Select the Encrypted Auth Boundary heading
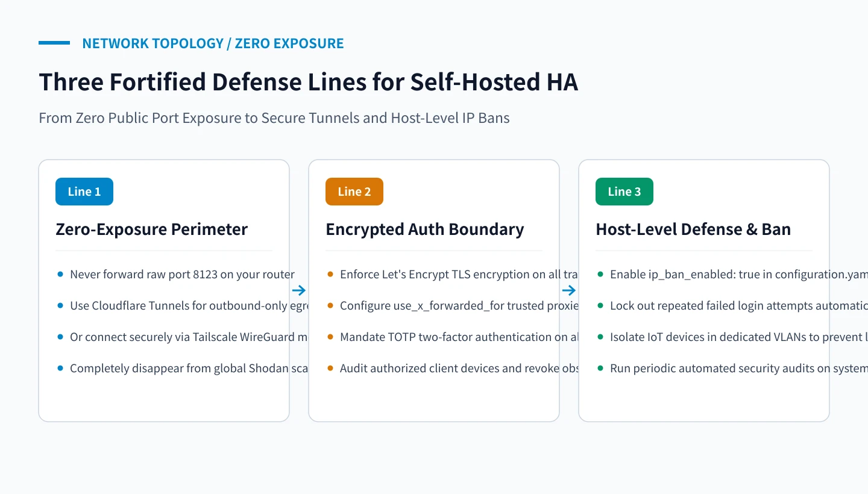868x494 pixels. click(x=425, y=230)
